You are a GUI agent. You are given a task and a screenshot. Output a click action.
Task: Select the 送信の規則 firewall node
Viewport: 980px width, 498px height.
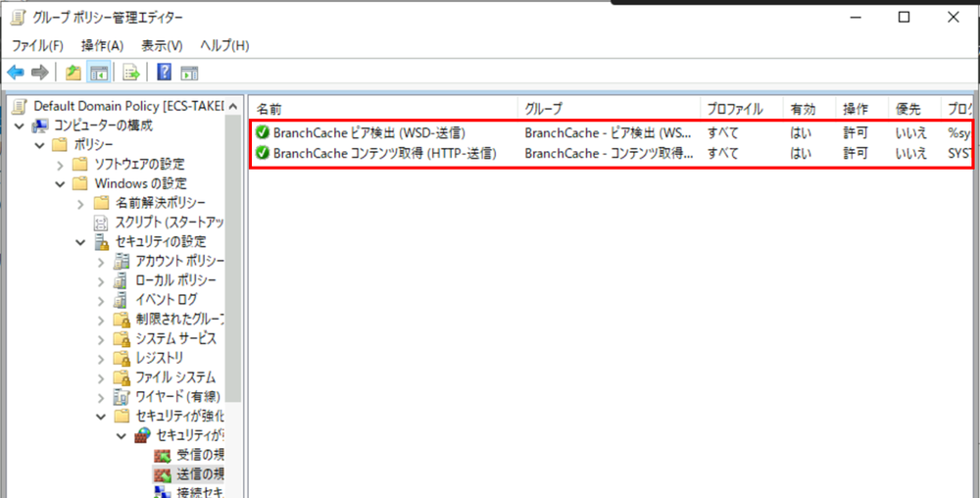pyautogui.click(x=200, y=474)
